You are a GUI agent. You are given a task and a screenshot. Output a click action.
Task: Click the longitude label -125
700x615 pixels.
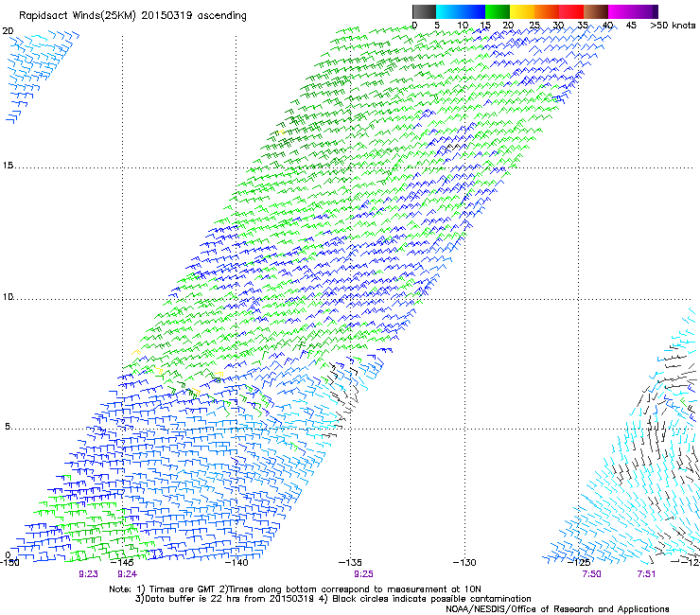[x=579, y=562]
